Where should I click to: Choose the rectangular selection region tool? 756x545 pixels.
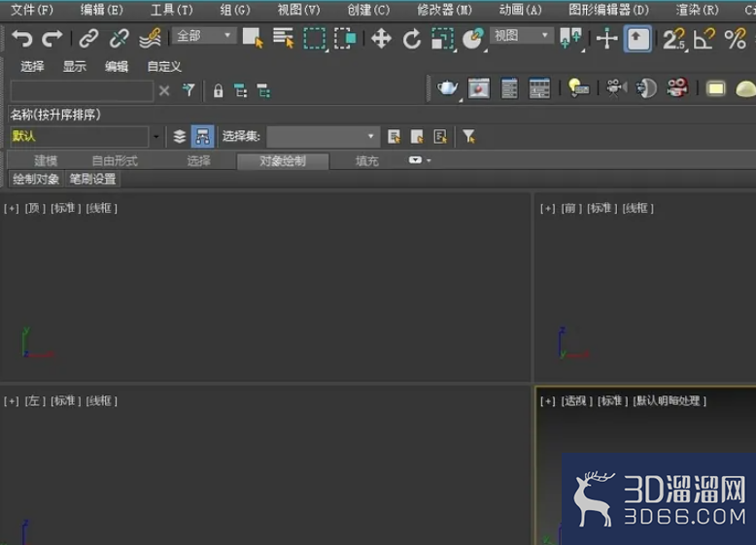[x=315, y=39]
